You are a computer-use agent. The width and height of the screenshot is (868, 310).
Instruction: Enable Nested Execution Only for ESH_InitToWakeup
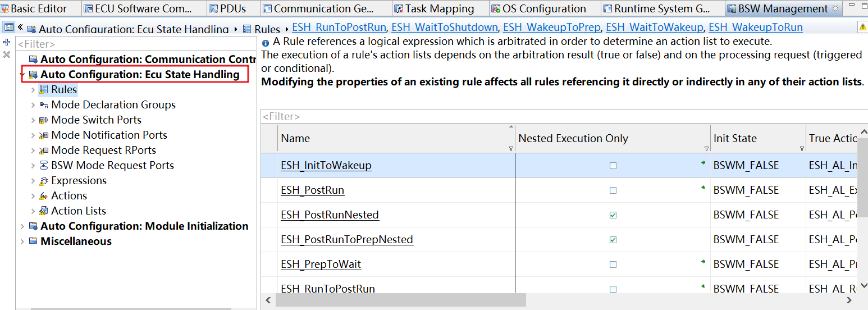613,166
